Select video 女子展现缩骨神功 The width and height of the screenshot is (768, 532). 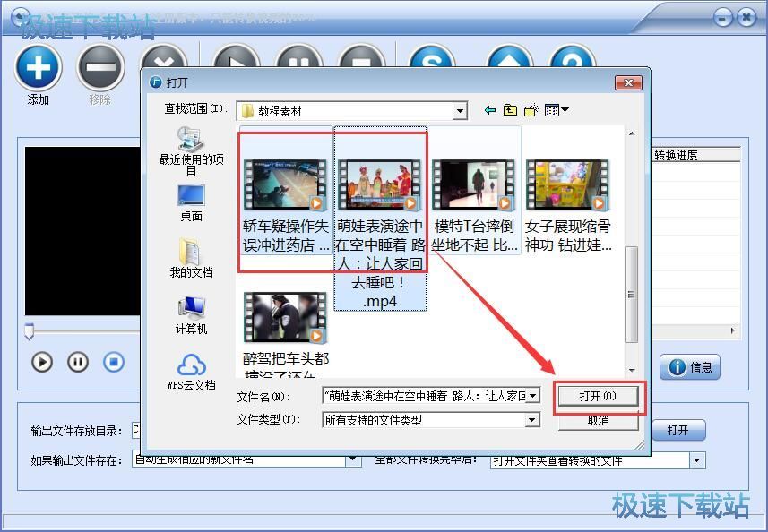tap(568, 206)
